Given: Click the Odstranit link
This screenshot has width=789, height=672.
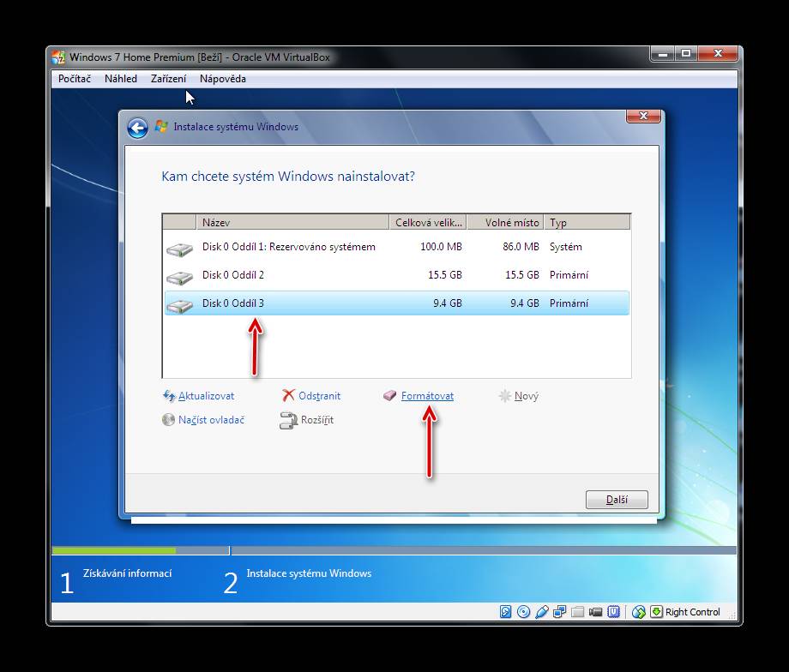Looking at the screenshot, I should click(x=320, y=396).
